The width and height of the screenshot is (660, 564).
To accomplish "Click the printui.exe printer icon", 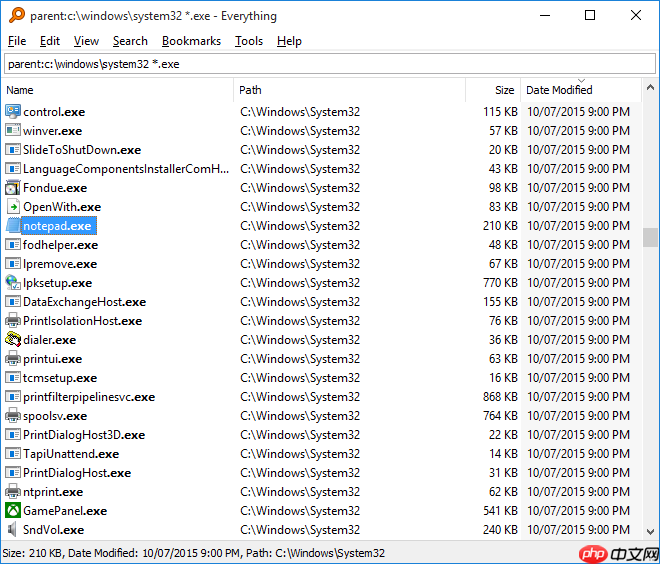I will [x=13, y=359].
